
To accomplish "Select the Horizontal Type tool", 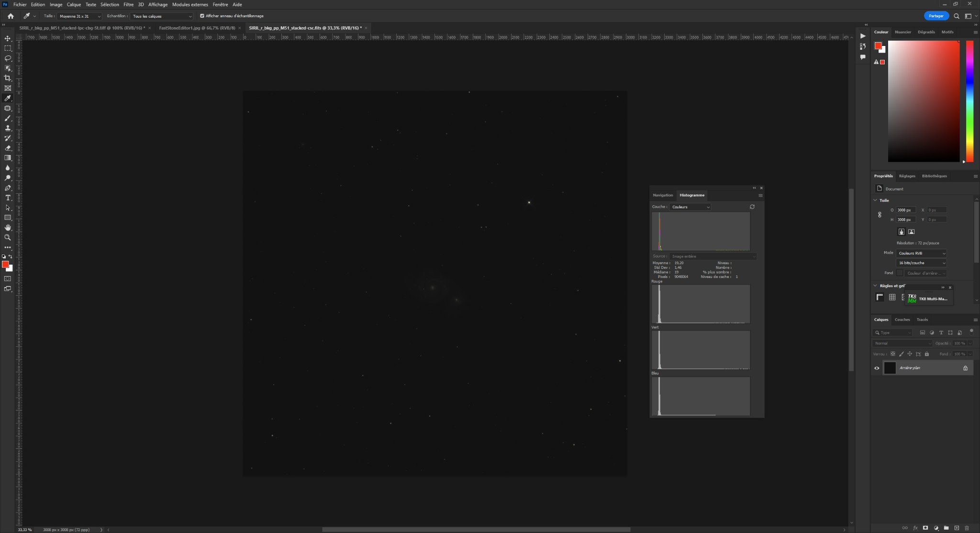I will pyautogui.click(x=8, y=198).
